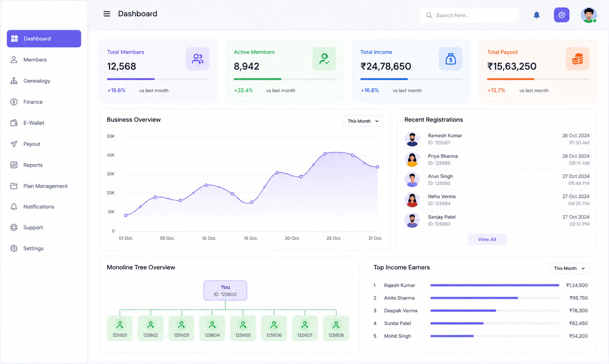Click Arun Singh's name in registrations
Screen dimensions: 609x364
(440, 176)
